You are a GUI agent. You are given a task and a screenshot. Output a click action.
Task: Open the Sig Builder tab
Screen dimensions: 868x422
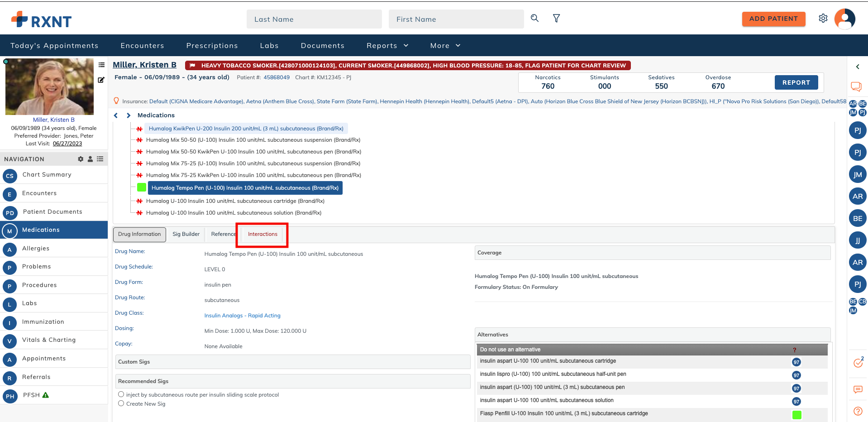(186, 234)
